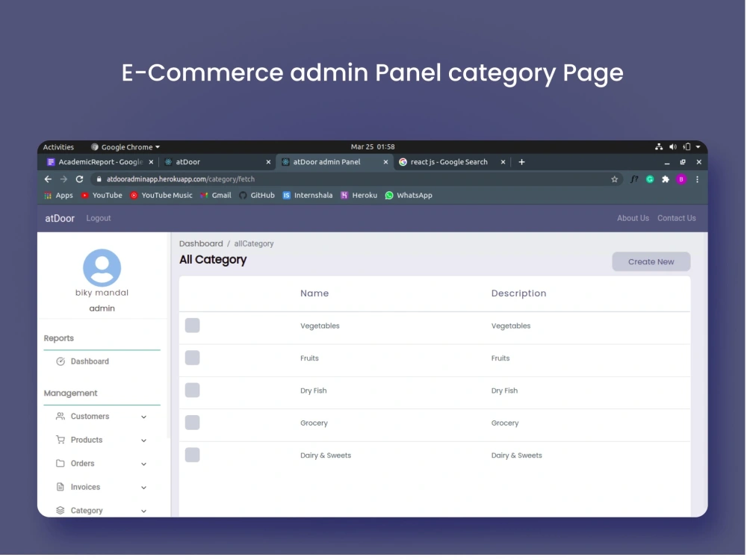
Task: Open the Mar 25 01:58 clock
Action: (x=373, y=146)
